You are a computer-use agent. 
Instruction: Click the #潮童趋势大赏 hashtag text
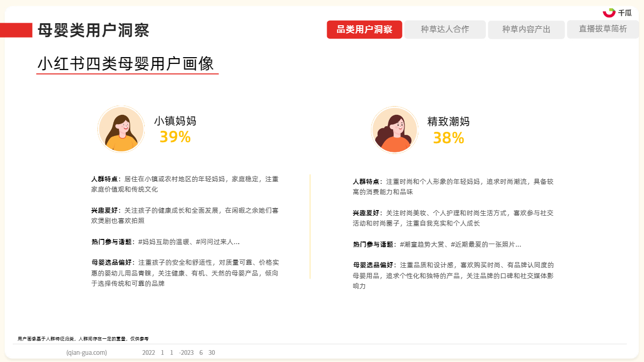(423, 245)
